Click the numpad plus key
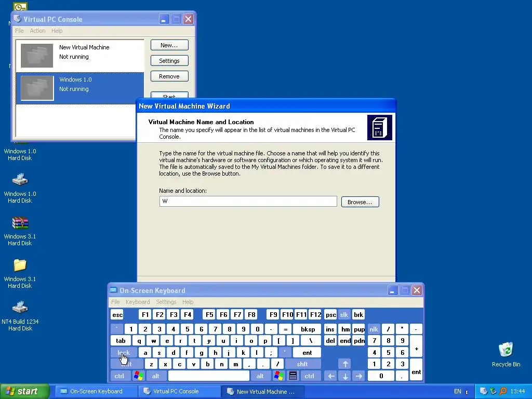The image size is (532, 399). click(416, 347)
